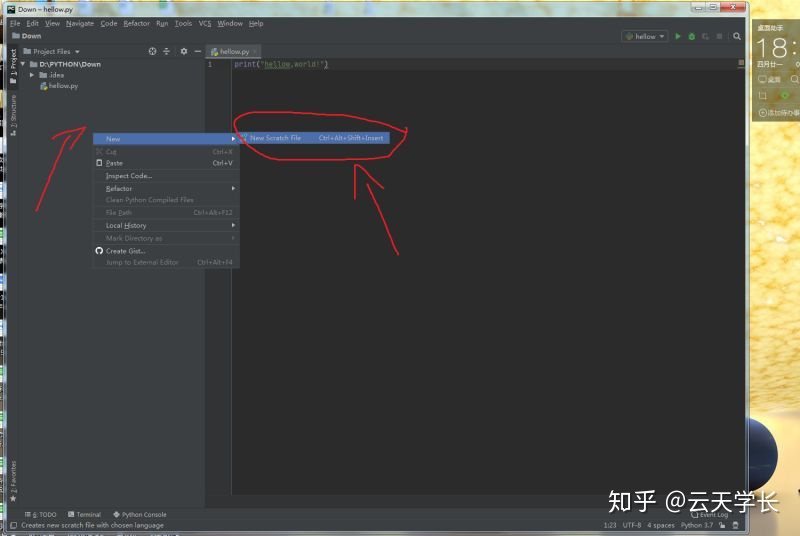Collapse the D:\PYTHON\Down root node
This screenshot has height=536, width=800.
23,64
